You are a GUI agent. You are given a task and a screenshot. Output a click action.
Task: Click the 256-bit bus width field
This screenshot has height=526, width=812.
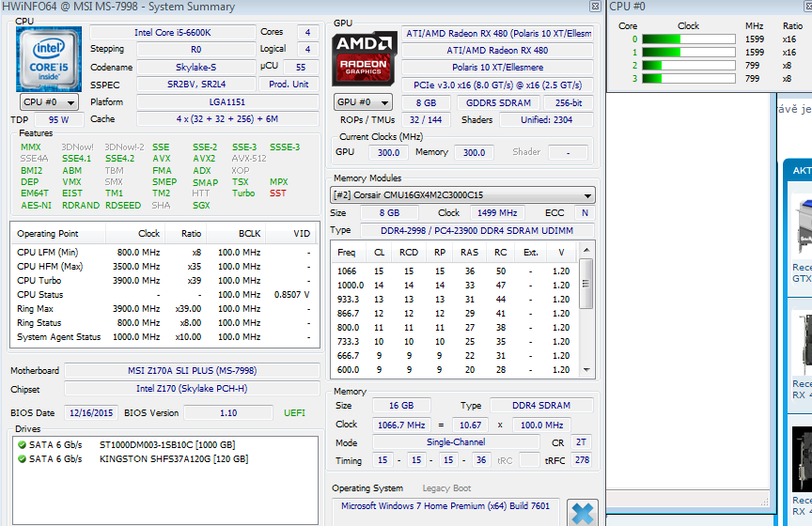coord(569,103)
